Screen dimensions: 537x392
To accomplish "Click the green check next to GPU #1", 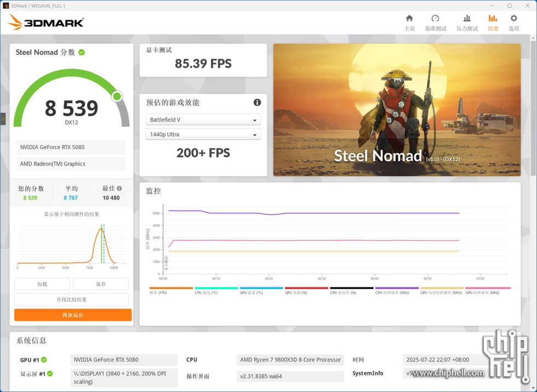I will click(x=44, y=360).
